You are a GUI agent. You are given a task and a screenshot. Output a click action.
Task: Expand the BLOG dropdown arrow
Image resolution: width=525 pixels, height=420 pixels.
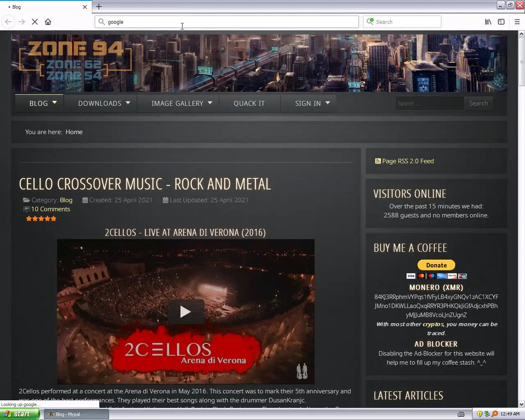tap(55, 102)
